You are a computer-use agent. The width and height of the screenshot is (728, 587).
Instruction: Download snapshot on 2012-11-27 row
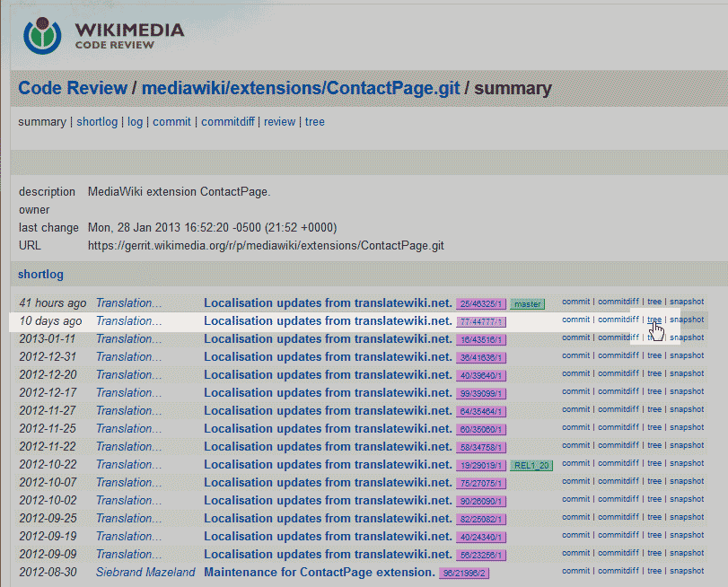point(687,409)
